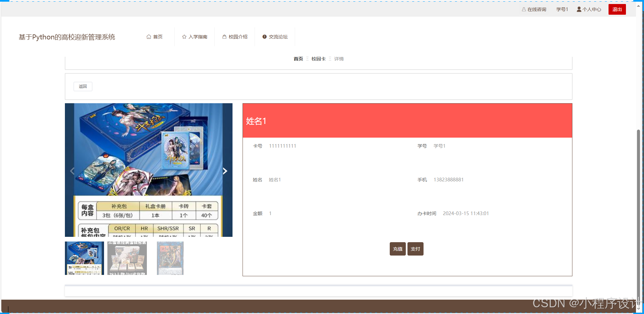
Task: Open the 交流论坛 navigation menu item
Action: click(x=275, y=37)
